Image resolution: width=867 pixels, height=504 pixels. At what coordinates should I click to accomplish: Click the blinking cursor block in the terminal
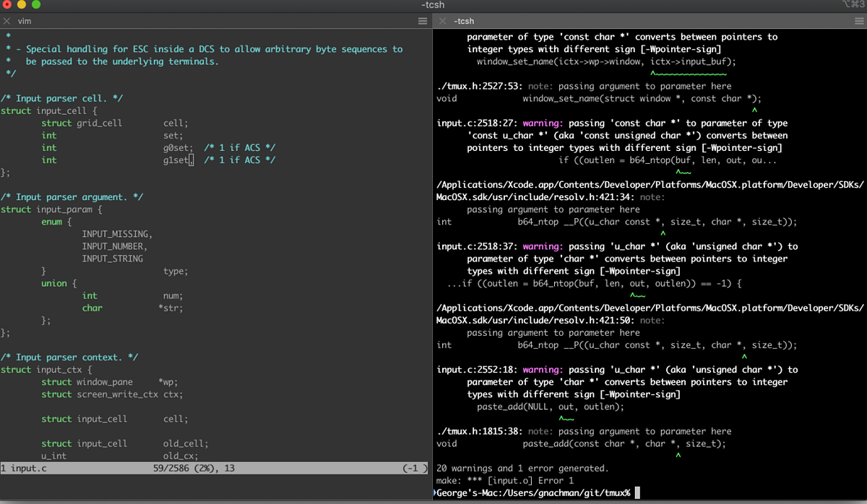click(639, 492)
